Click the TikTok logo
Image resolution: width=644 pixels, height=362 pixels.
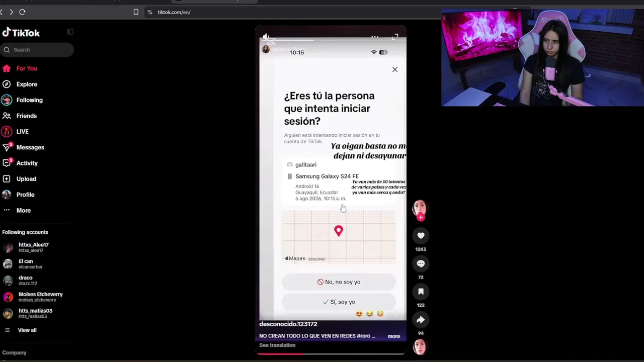tap(21, 33)
